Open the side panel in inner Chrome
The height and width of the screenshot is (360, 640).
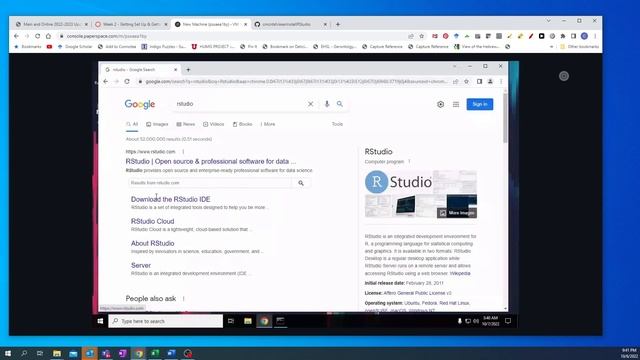tap(480, 82)
